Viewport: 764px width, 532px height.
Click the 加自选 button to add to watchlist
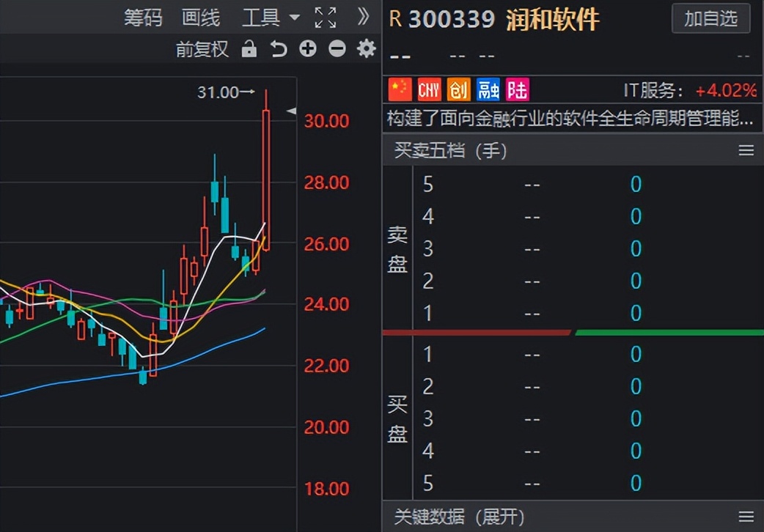[x=710, y=19]
